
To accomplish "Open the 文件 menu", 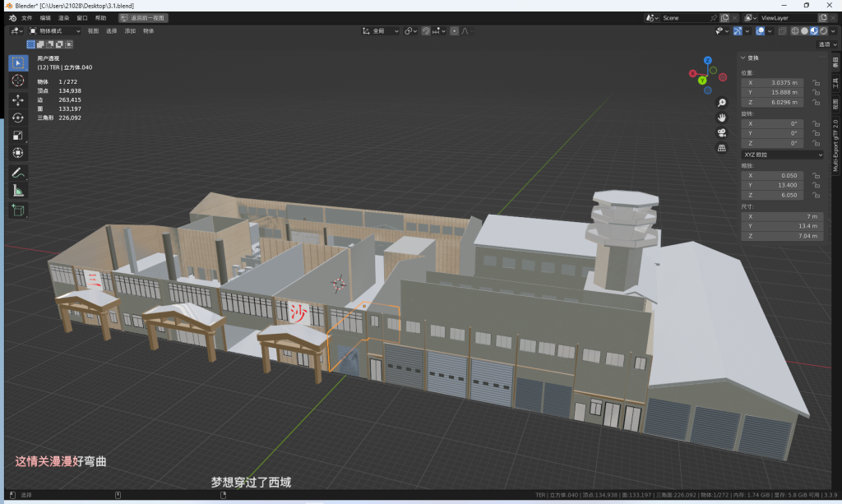I will [27, 17].
